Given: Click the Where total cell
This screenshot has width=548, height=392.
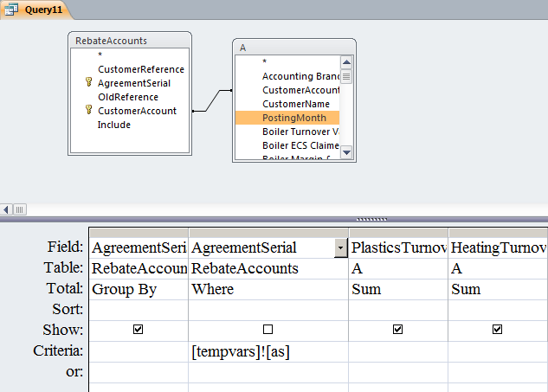Looking at the screenshot, I should [268, 290].
